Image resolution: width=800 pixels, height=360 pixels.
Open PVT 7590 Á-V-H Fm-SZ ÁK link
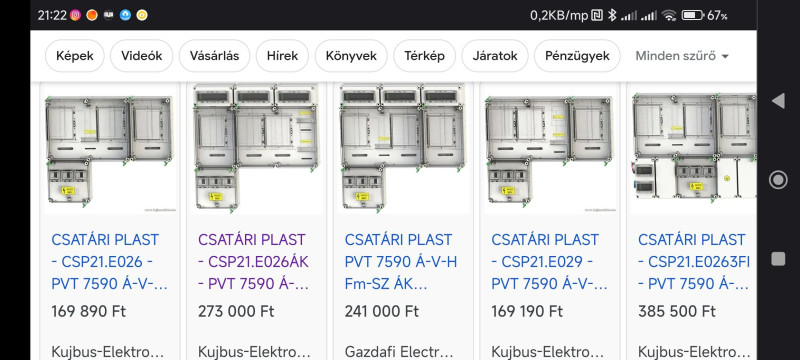click(401, 262)
